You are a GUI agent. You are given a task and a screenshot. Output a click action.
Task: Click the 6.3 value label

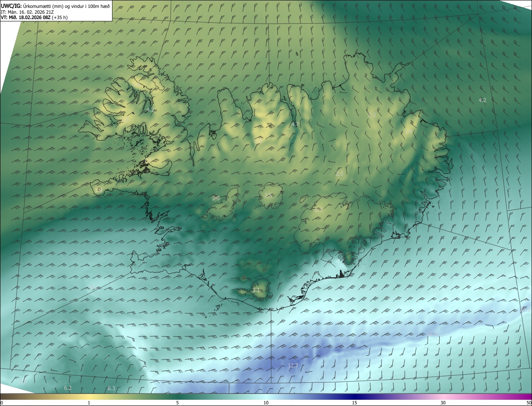click(111, 389)
